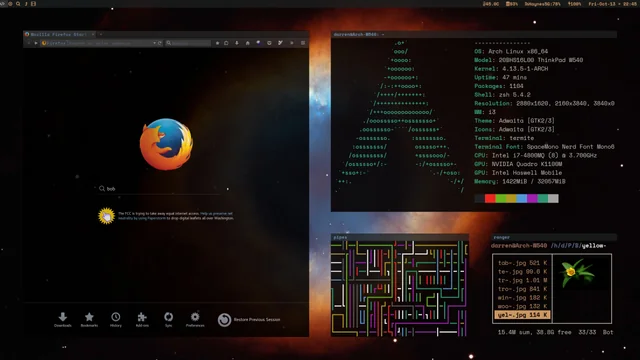Open Add-ons on Firefox start page

(142, 319)
